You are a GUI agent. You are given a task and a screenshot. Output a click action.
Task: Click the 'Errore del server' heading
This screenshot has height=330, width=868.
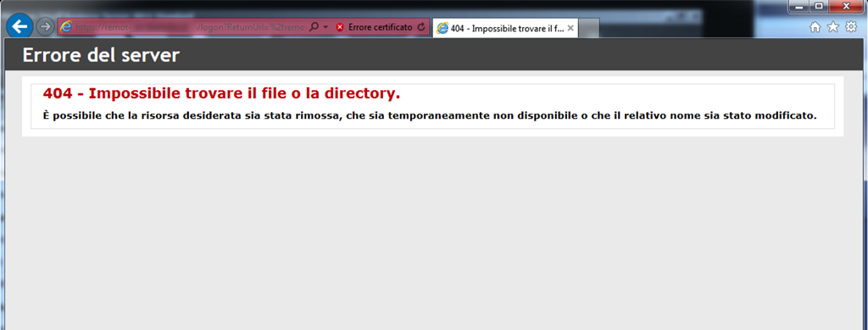click(102, 55)
